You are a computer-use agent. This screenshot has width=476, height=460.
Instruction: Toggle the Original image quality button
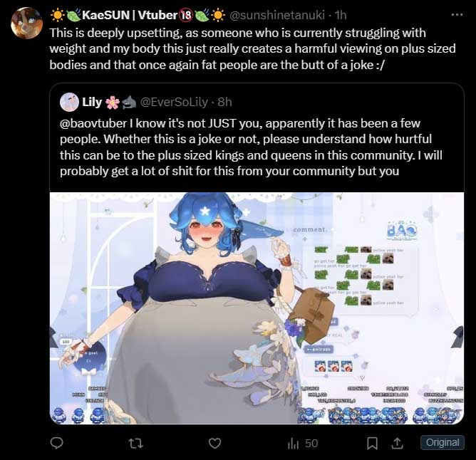(443, 442)
